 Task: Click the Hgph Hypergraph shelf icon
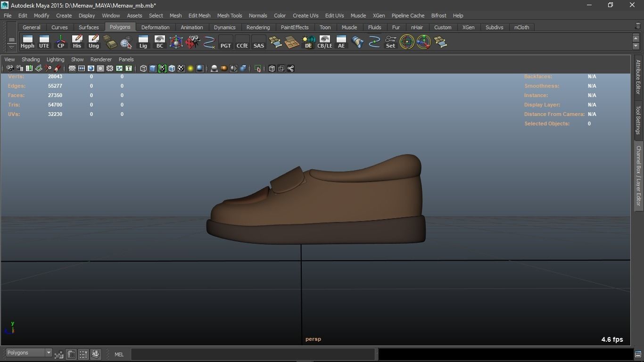[x=27, y=42]
